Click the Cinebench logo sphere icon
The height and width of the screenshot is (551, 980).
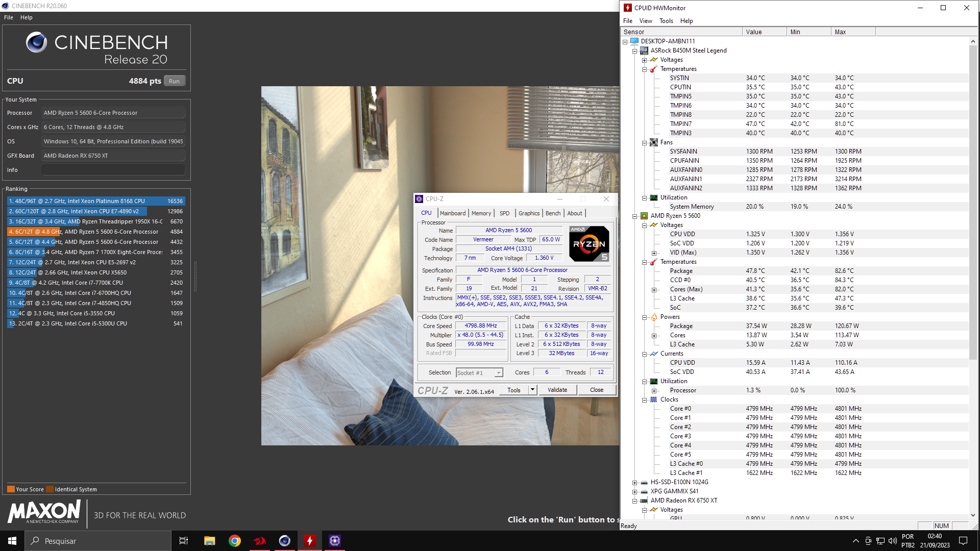(x=37, y=42)
